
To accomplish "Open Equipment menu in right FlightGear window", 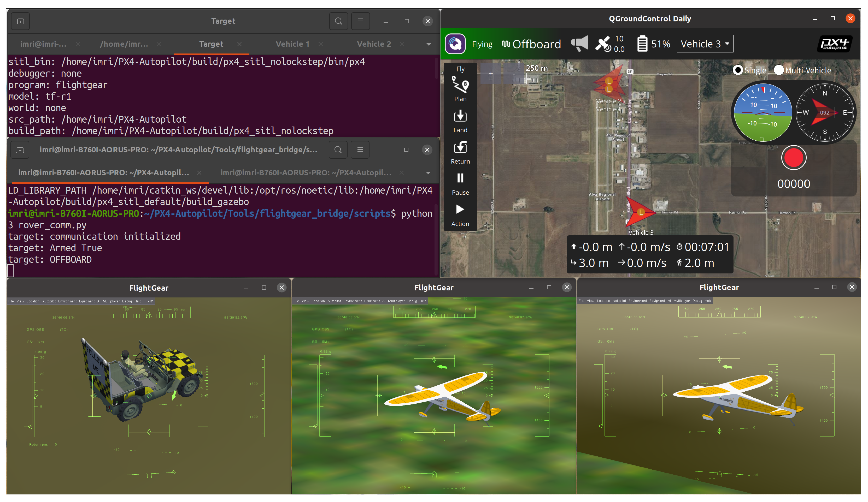I will pos(657,301).
